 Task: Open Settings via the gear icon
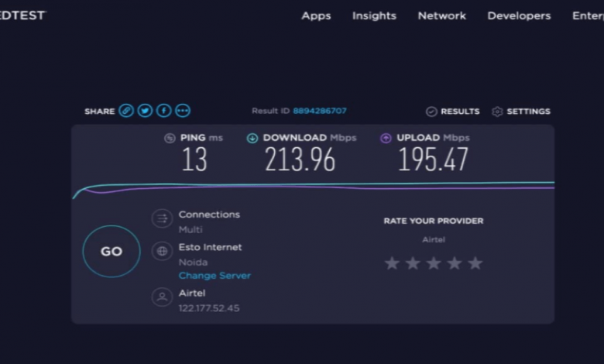pos(498,112)
